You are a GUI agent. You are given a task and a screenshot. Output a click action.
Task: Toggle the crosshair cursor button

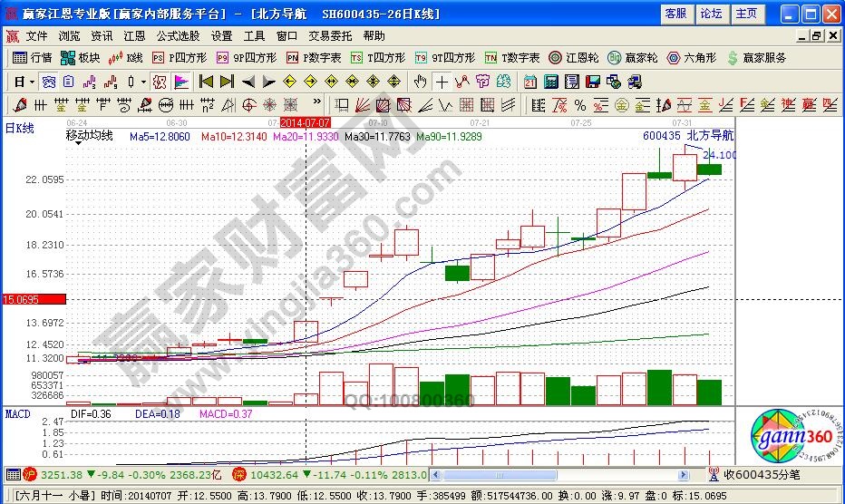coord(442,82)
